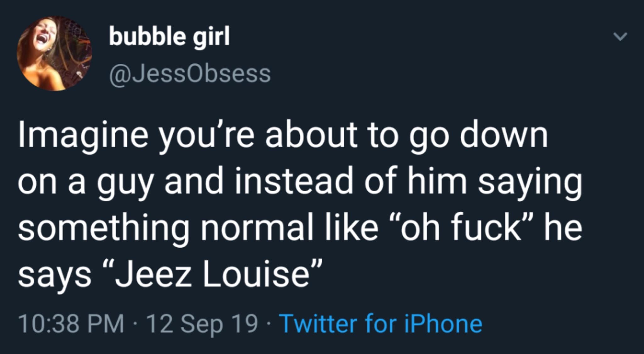Click the "Twitter for iPhone" source link
644x354 pixels.
380,324
